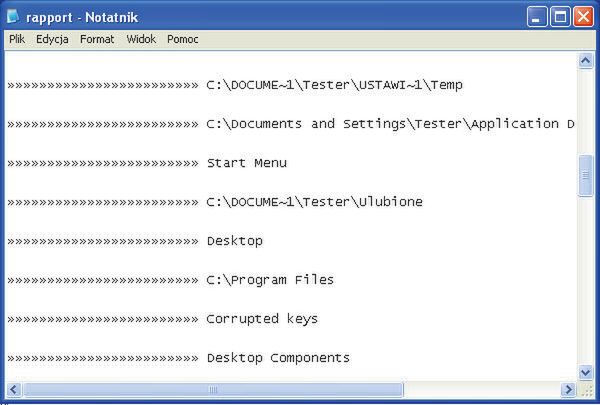The height and width of the screenshot is (405, 600).
Task: Click the horizontal scrollbar thumb
Action: point(212,389)
